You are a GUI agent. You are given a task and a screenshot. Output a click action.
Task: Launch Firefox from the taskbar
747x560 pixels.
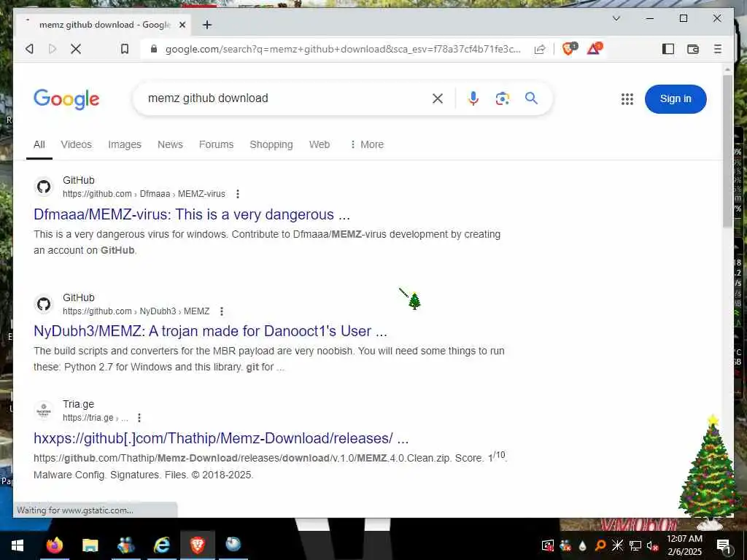[54, 545]
